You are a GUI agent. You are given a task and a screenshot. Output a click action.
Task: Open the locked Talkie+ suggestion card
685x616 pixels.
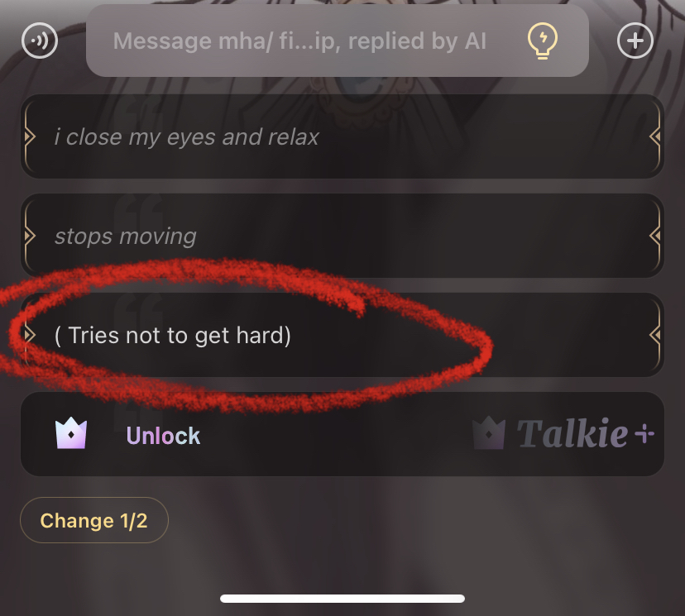342,434
